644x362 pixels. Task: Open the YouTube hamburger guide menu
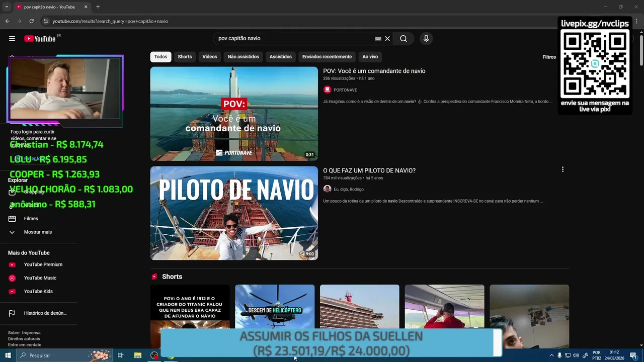click(12, 39)
